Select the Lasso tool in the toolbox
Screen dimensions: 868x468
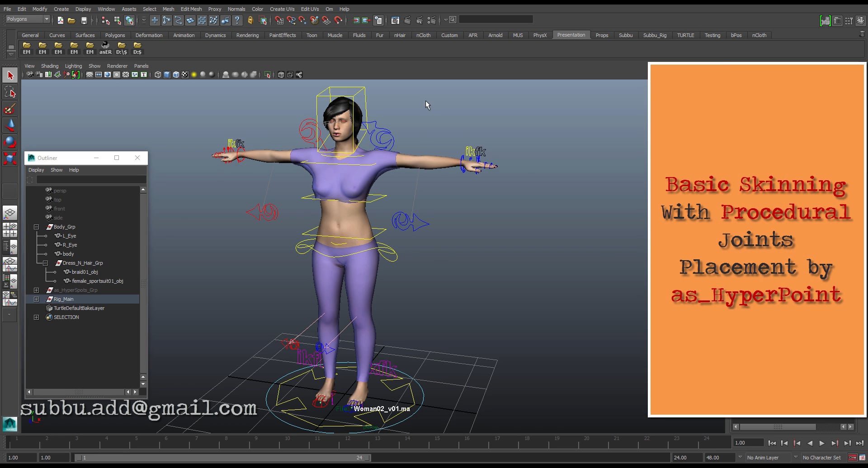tap(10, 92)
